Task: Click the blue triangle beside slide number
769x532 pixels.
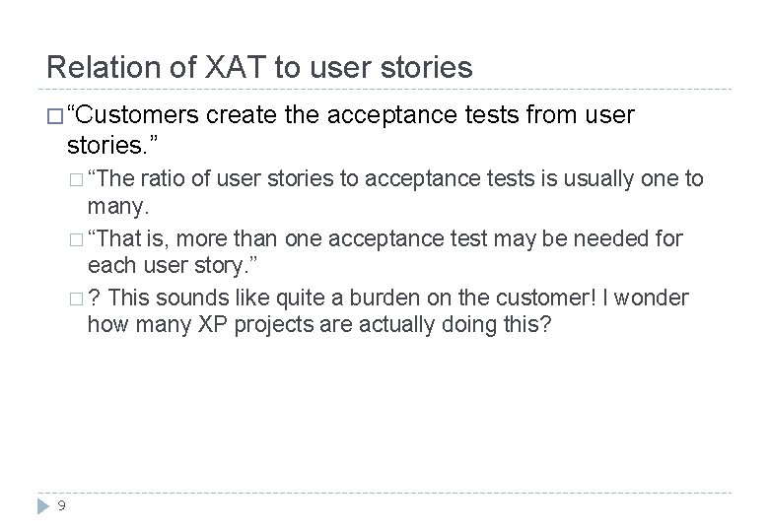Action: tap(42, 507)
